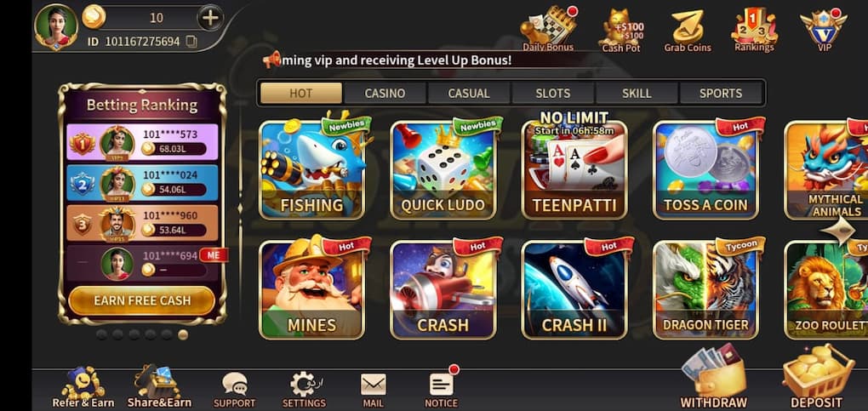The width and height of the screenshot is (868, 411).
Task: Open the Daily Bonus calendar icon
Action: [x=549, y=29]
